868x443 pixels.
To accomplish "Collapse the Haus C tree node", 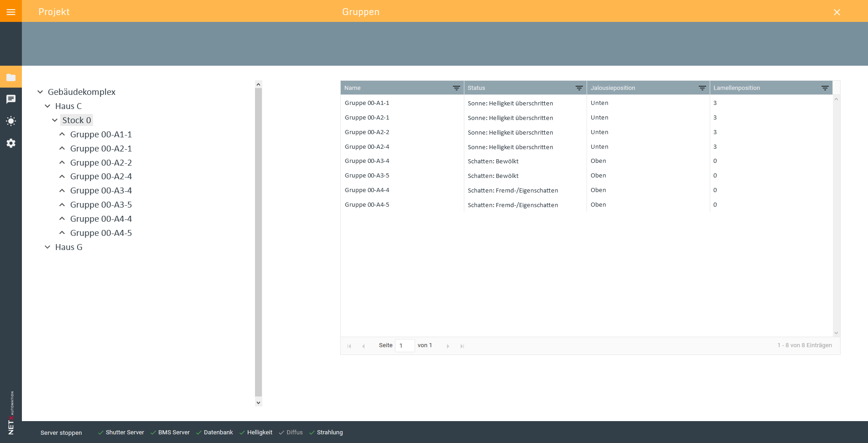I will coord(47,106).
